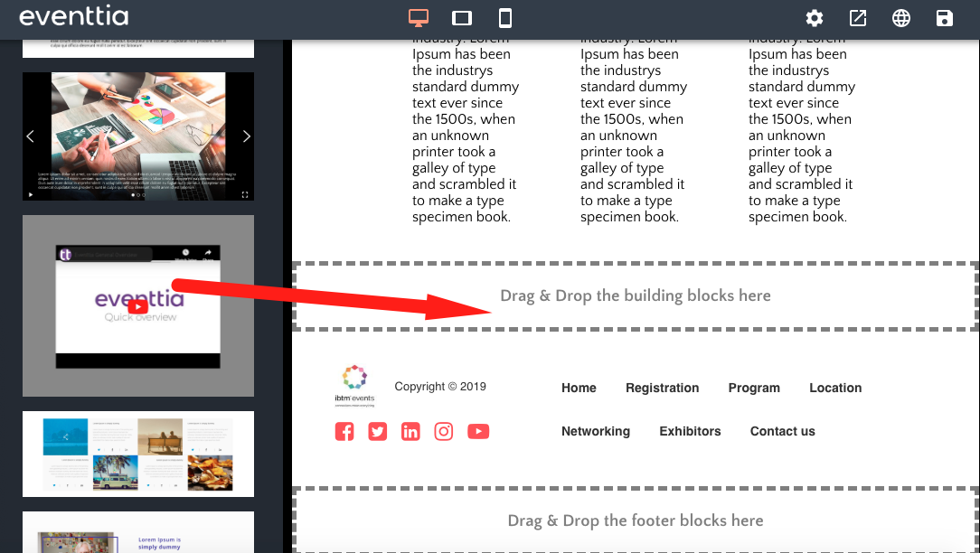Save the website with floppy icon
The width and height of the screenshot is (980, 553).
coord(945,18)
